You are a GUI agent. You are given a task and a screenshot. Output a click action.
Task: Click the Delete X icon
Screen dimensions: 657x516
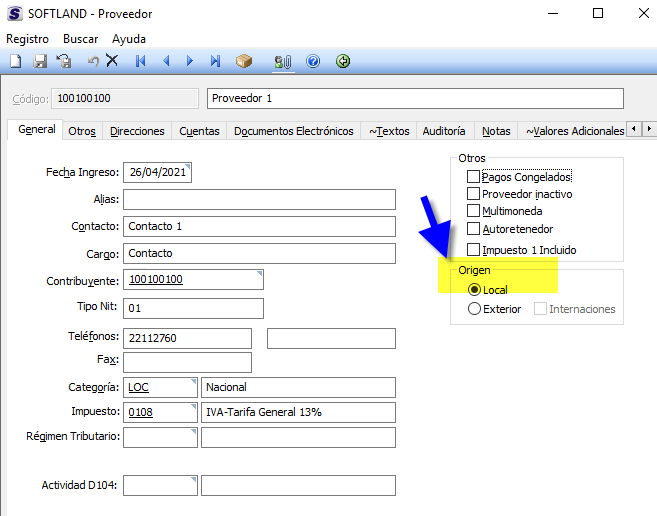coord(112,62)
